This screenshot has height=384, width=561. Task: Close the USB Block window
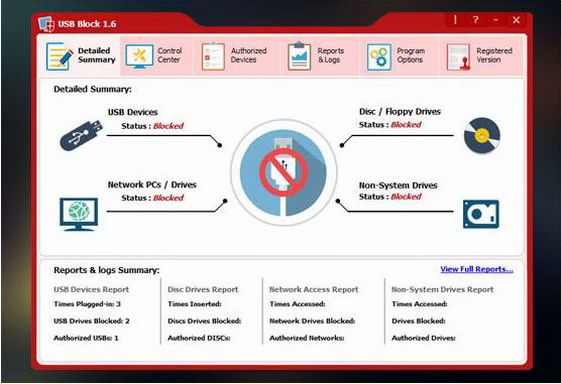(x=516, y=20)
